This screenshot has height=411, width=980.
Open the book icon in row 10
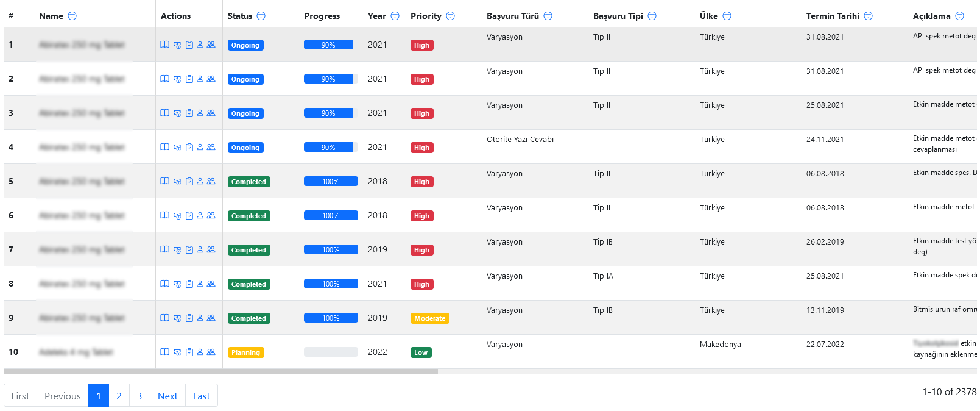164,352
